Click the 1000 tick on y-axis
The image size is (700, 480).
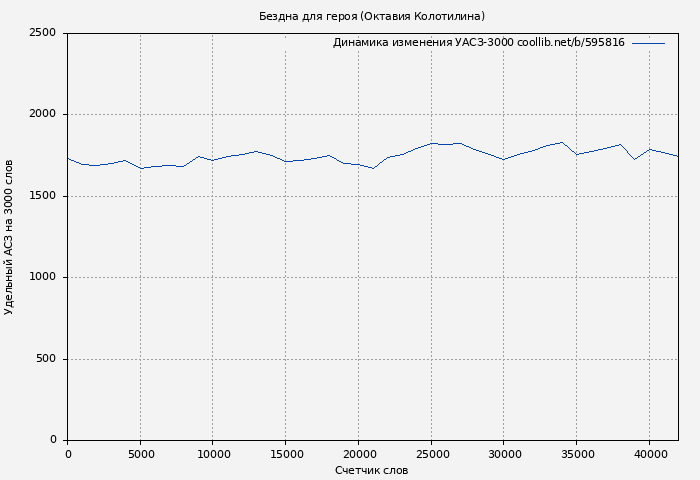pos(42,278)
